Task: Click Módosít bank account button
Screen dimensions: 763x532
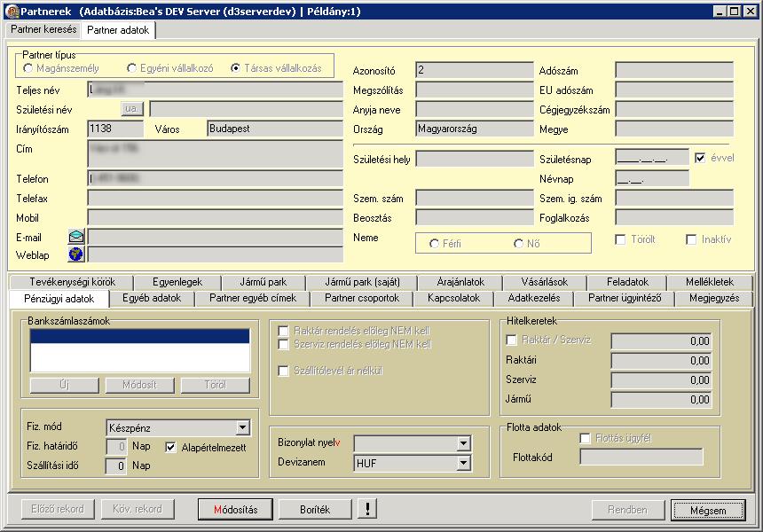Action: 139,385
